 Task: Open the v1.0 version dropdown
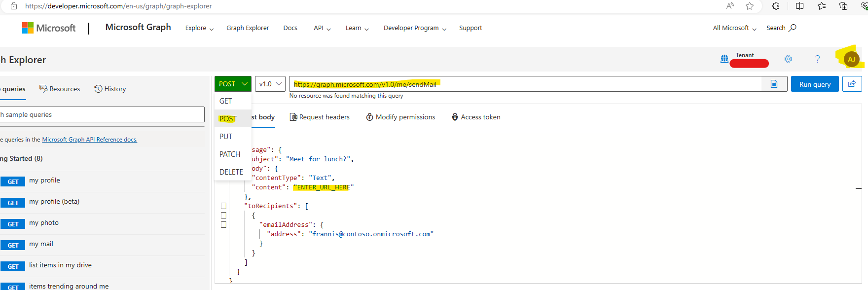(x=270, y=84)
